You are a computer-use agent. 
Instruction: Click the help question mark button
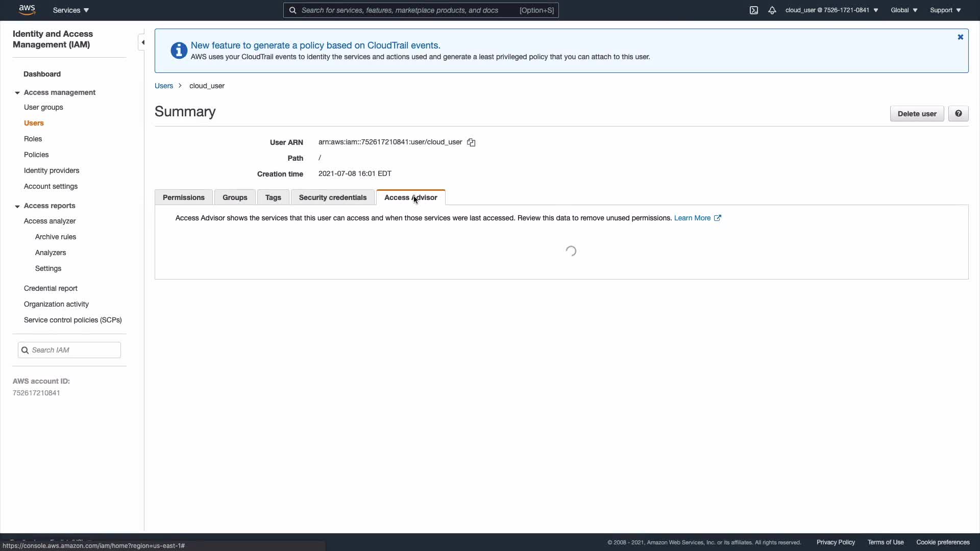pyautogui.click(x=958, y=114)
